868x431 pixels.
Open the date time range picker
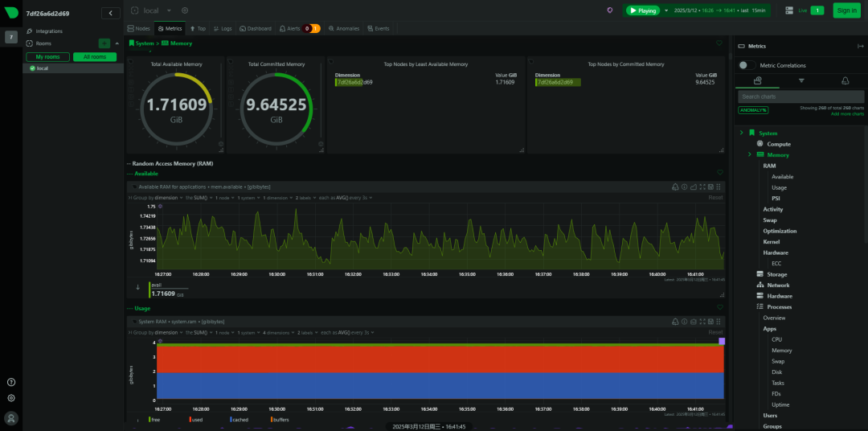pyautogui.click(x=720, y=10)
